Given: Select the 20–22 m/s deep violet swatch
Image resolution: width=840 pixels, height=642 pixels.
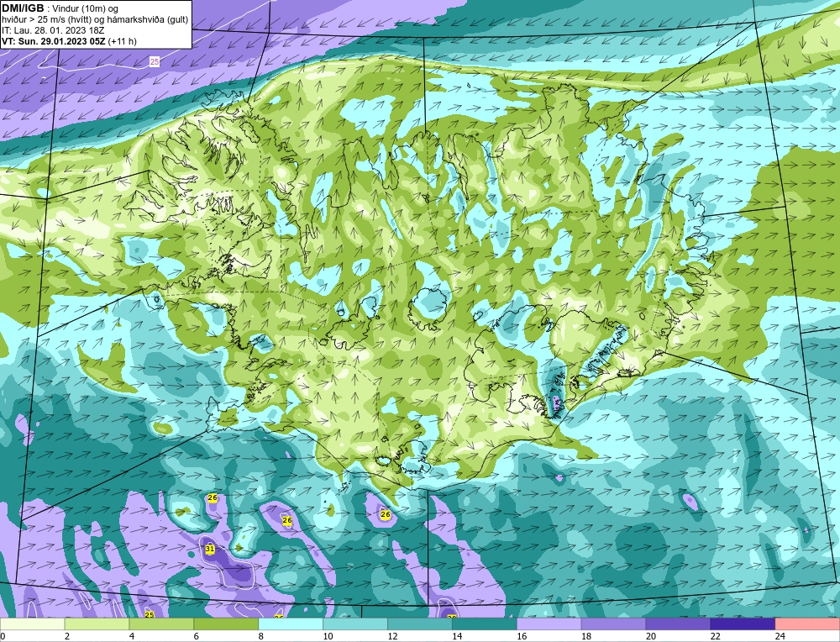Looking at the screenshot, I should [x=678, y=624].
